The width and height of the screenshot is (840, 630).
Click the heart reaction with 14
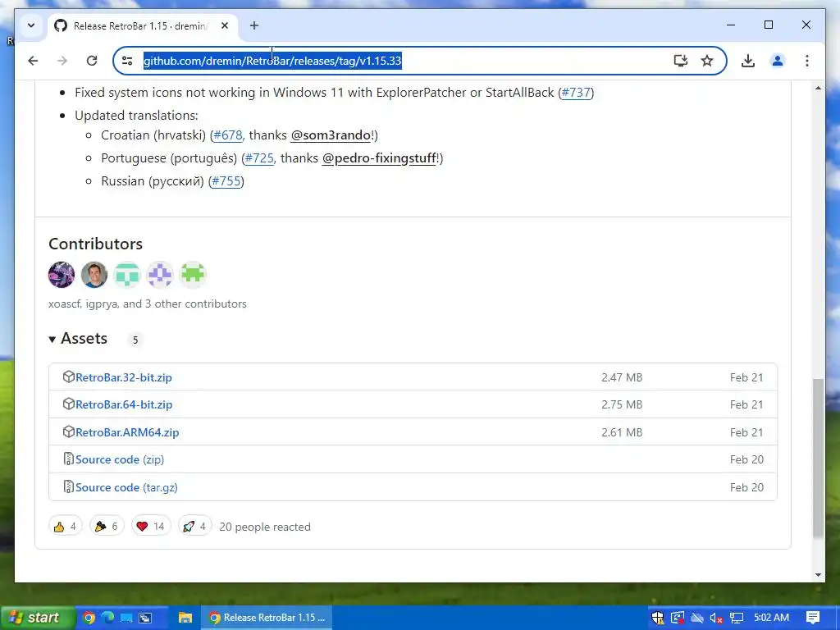(x=151, y=527)
